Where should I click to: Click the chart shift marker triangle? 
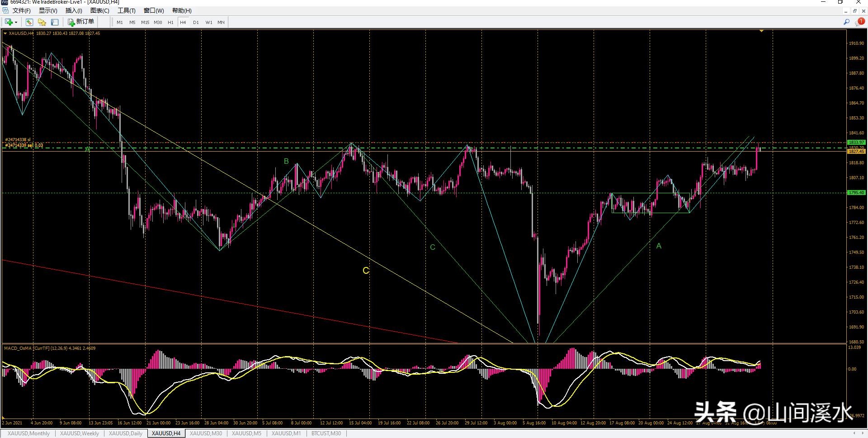coord(762,31)
